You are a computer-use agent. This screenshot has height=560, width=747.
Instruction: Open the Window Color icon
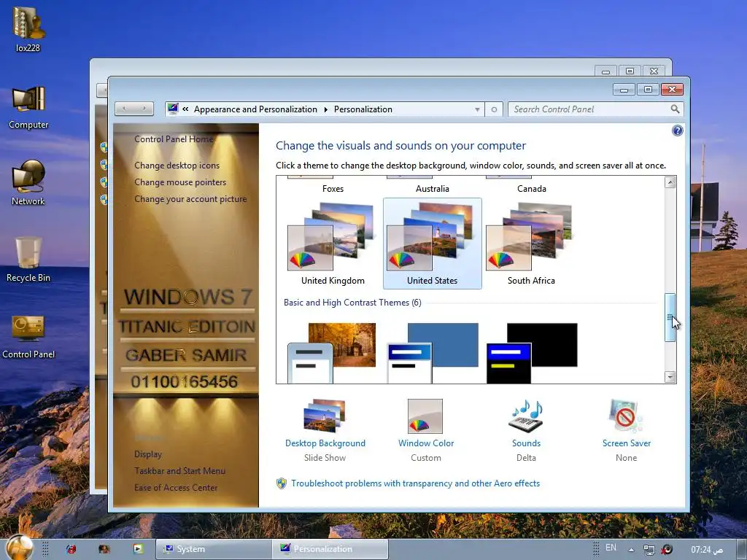coord(425,416)
